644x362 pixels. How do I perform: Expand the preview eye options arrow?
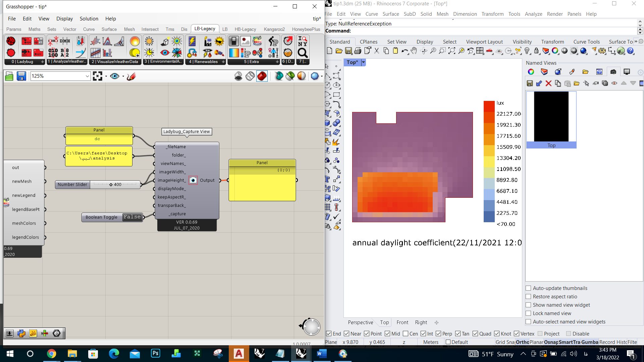123,76
